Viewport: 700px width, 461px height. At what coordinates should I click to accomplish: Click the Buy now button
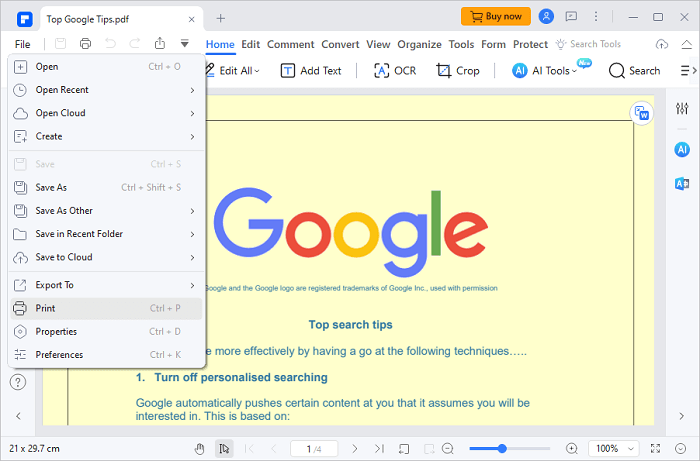[496, 17]
